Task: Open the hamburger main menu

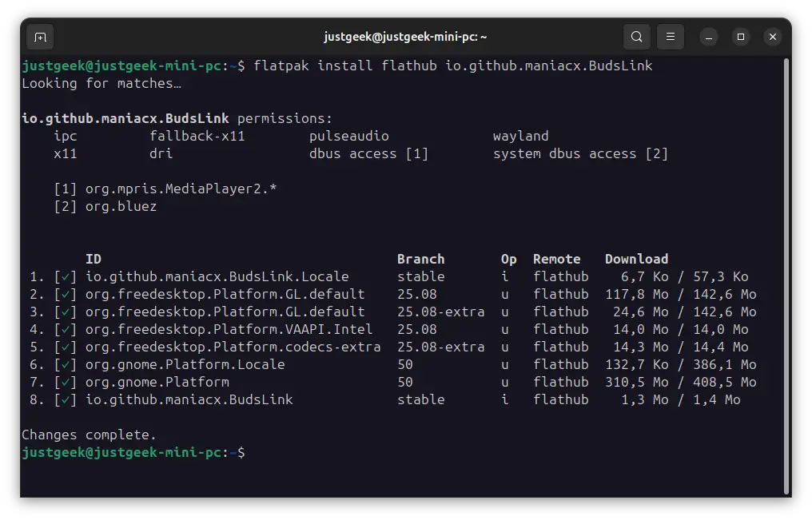Action: (670, 37)
